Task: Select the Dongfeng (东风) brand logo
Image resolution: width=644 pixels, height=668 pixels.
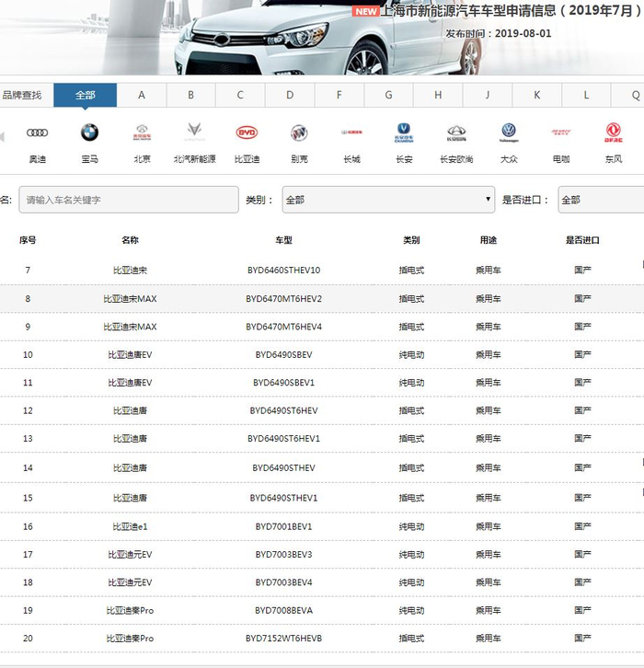Action: coord(614,132)
